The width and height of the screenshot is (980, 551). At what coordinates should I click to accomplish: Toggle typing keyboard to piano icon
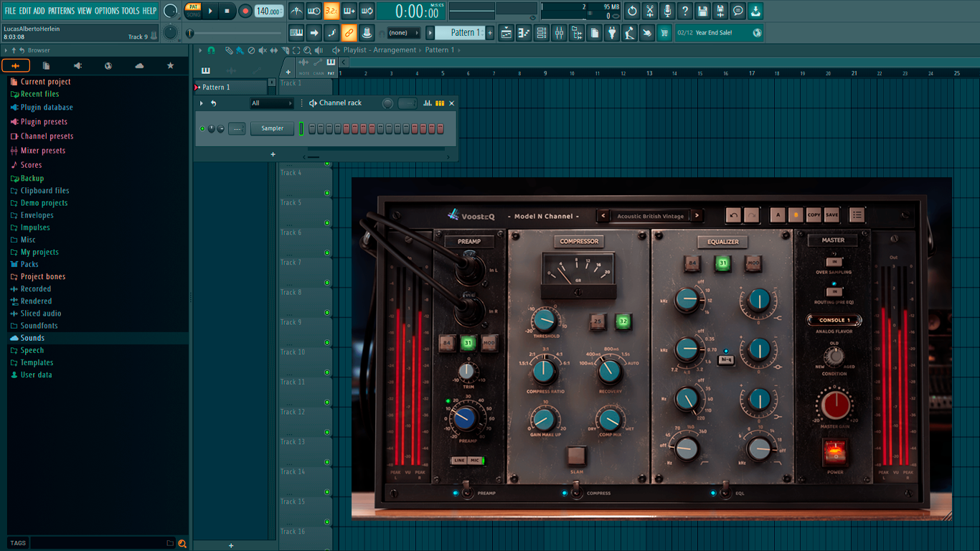(x=296, y=33)
